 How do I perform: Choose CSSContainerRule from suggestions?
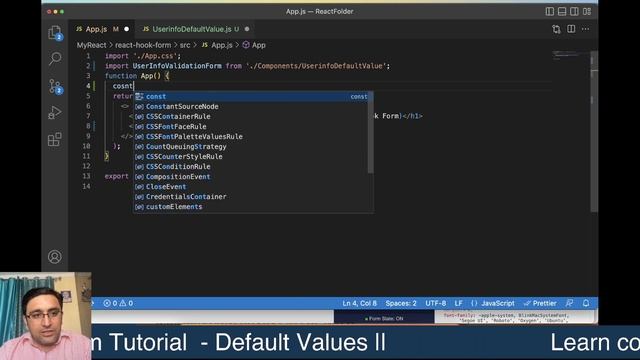coord(251,116)
